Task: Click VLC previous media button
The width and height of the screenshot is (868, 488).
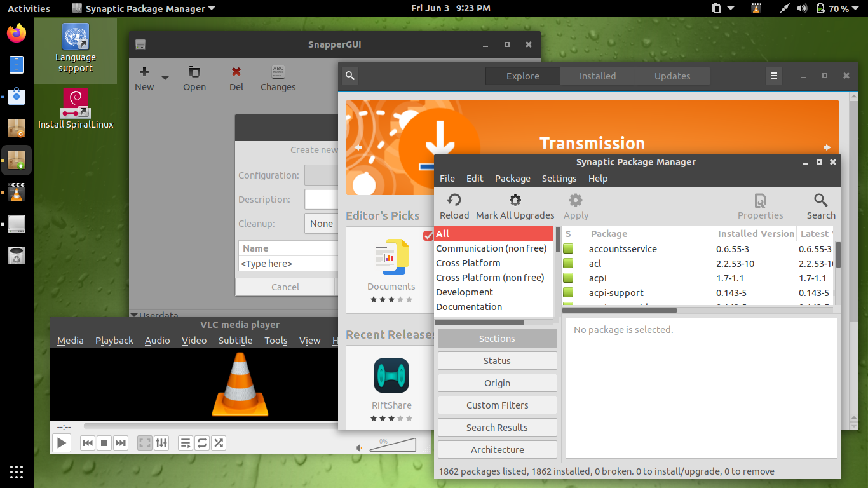Action: point(88,443)
